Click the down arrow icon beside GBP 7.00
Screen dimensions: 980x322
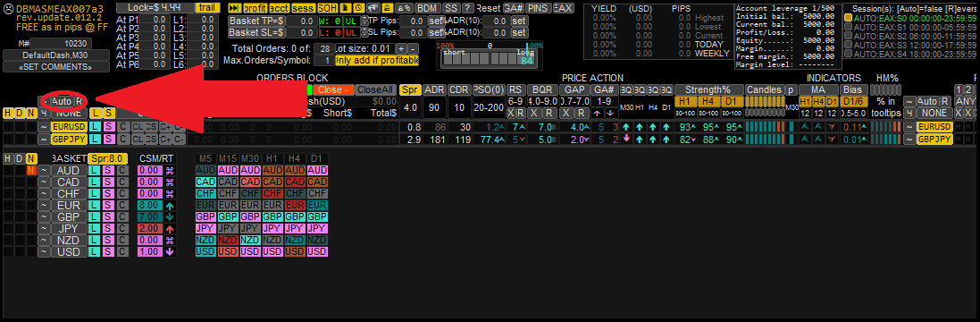click(170, 217)
